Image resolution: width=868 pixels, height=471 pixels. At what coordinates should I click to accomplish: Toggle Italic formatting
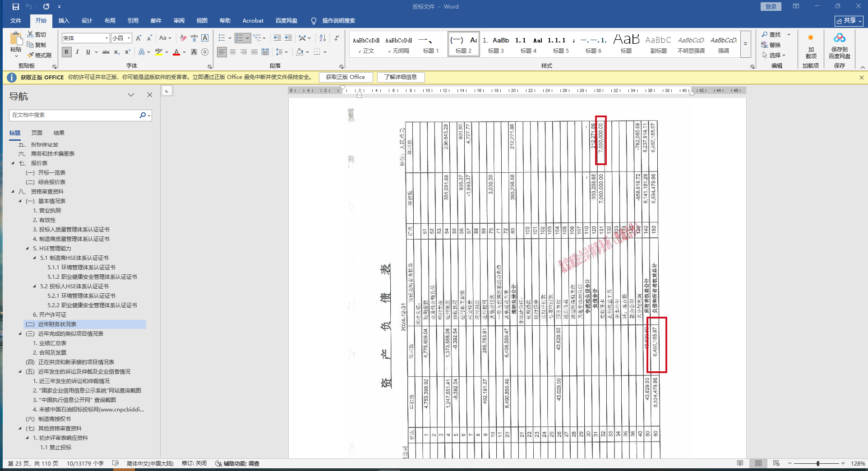point(77,52)
